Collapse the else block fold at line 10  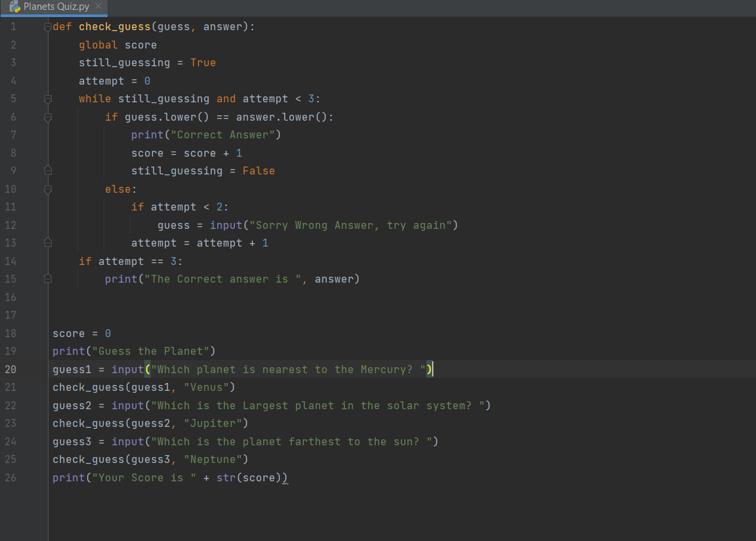(48, 190)
